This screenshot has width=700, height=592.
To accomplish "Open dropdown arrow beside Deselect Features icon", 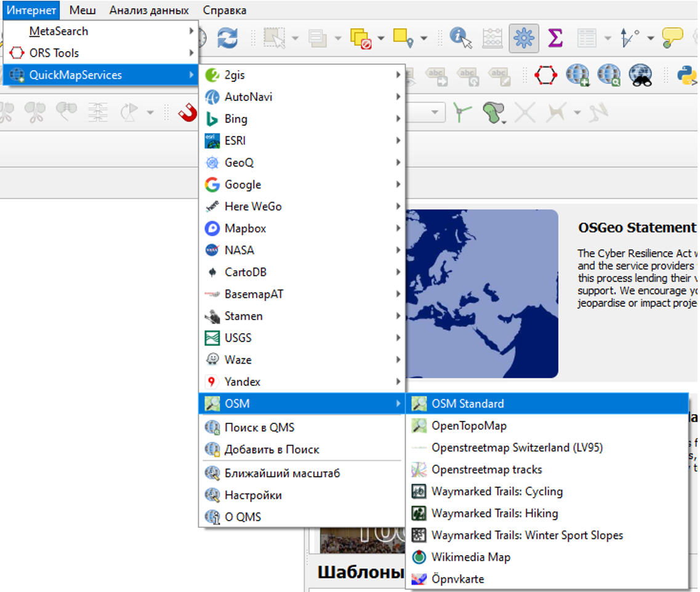I will click(380, 38).
